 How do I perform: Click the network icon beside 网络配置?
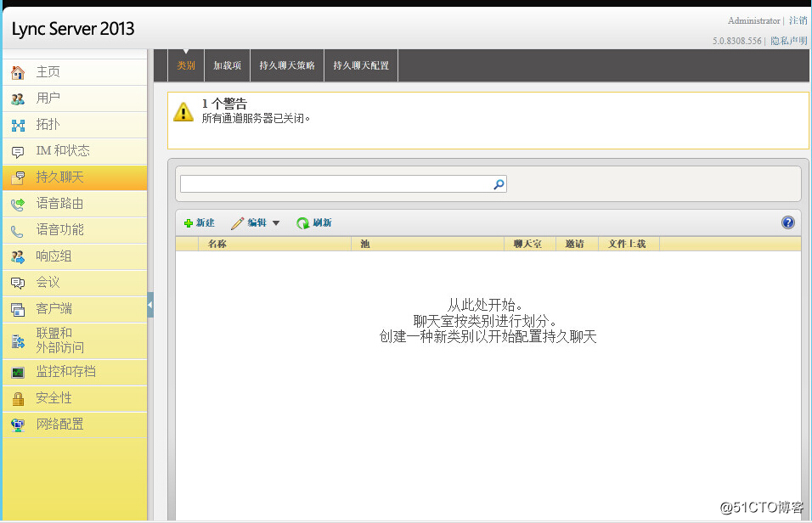pyautogui.click(x=18, y=425)
